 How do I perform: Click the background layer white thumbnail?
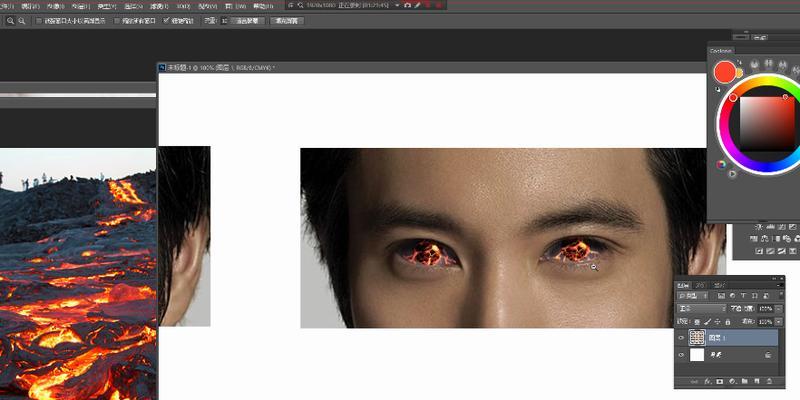(x=697, y=355)
